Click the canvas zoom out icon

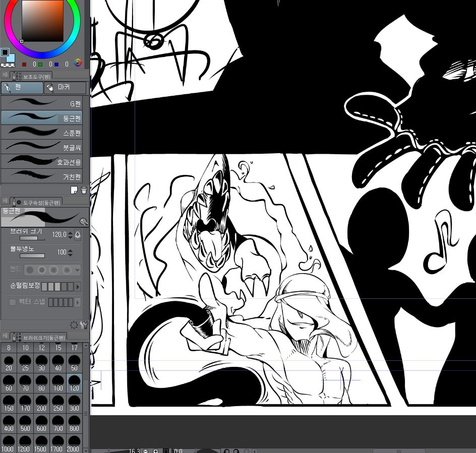[x=145, y=451]
